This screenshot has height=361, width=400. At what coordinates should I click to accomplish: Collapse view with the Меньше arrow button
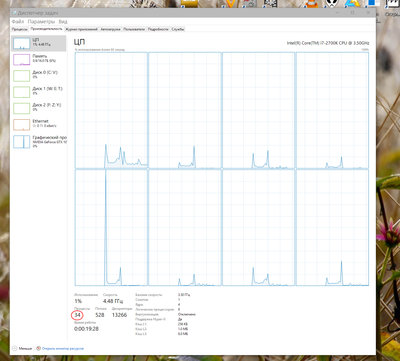pyautogui.click(x=14, y=348)
